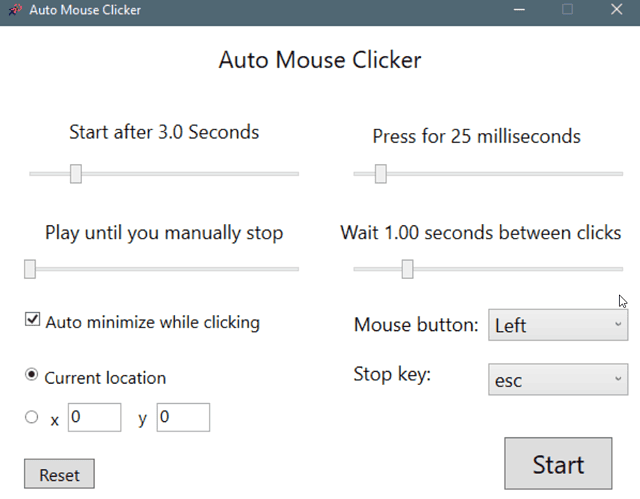The height and width of the screenshot is (499, 640).
Task: Click the y coordinate input field
Action: pyautogui.click(x=183, y=417)
